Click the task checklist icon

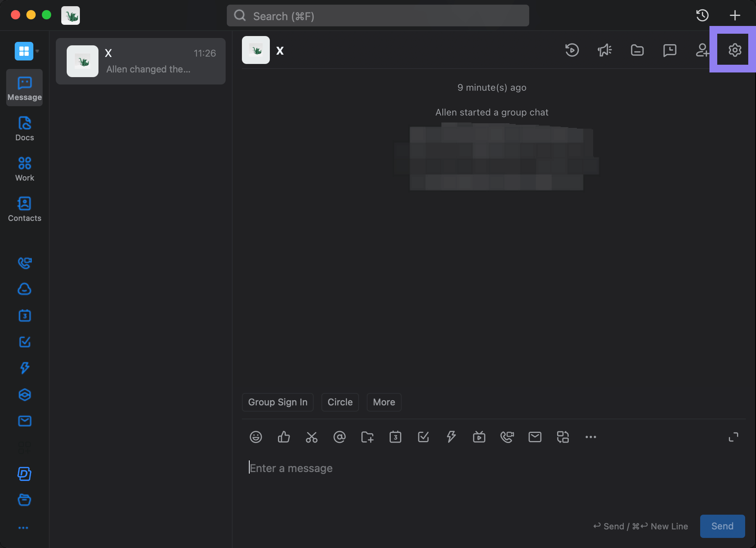tap(423, 436)
